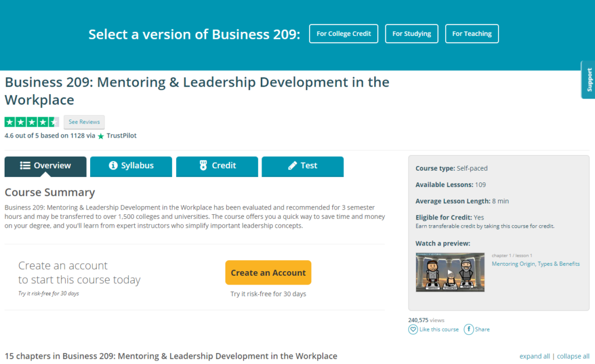Play the course preview video thumbnail
This screenshot has width=595, height=364.
click(450, 272)
